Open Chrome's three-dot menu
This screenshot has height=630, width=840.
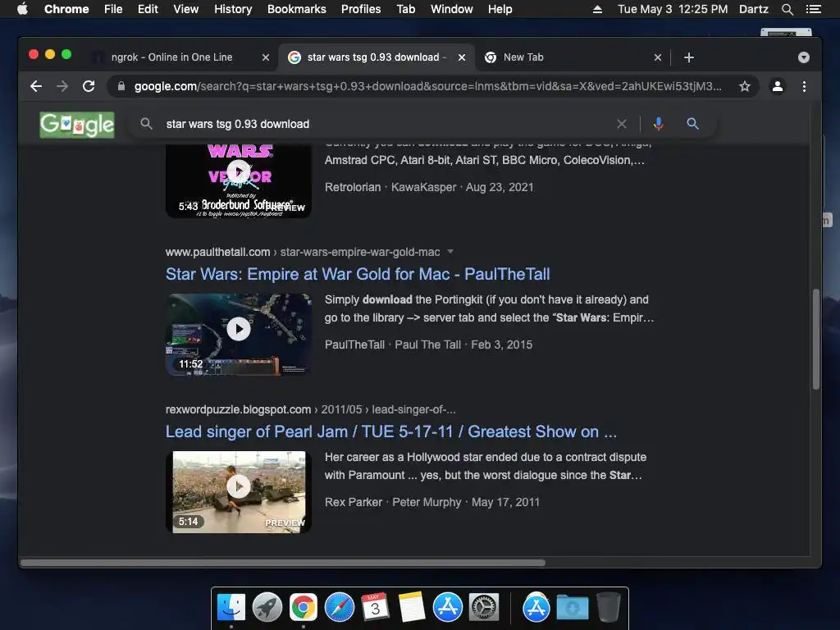click(804, 86)
